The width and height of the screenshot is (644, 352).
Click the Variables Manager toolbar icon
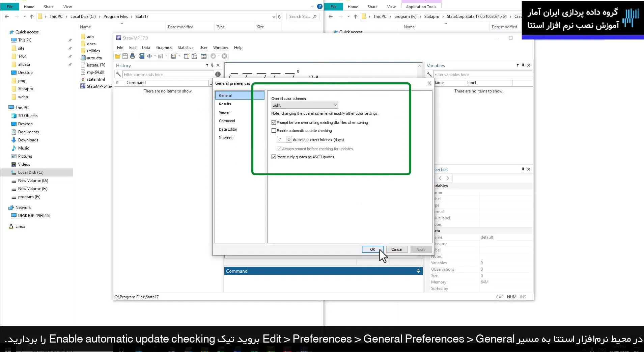pos(204,56)
